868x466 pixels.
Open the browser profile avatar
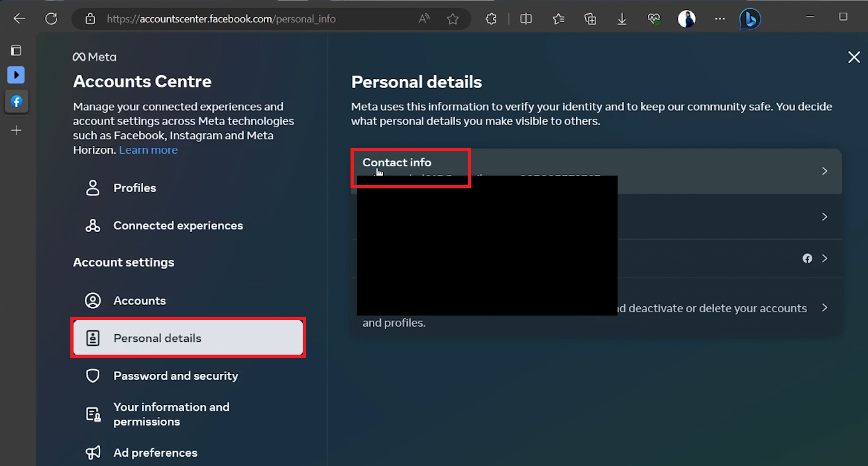(686, 19)
